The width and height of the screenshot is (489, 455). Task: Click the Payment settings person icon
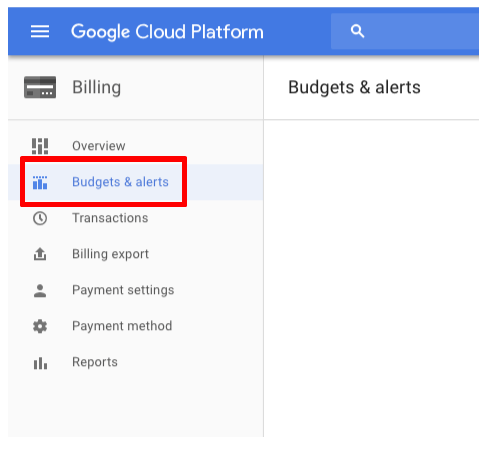click(x=40, y=290)
